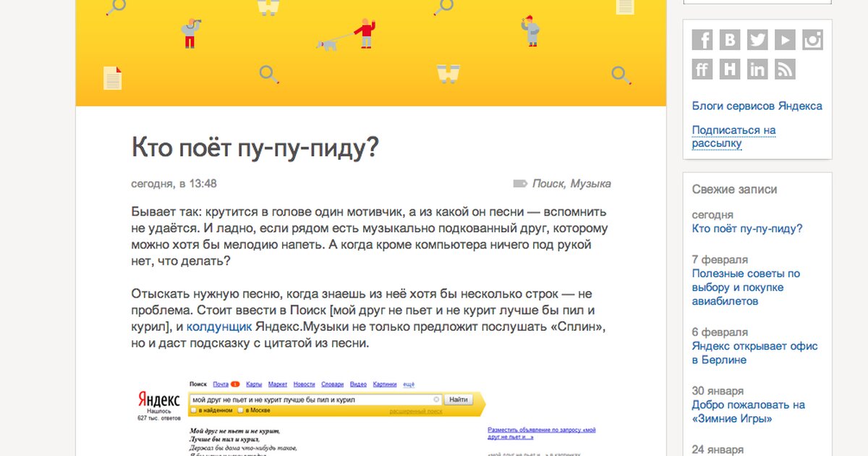Open 'Блоги сервисов Яндекса' link
This screenshot has height=456, width=868.
(x=757, y=106)
